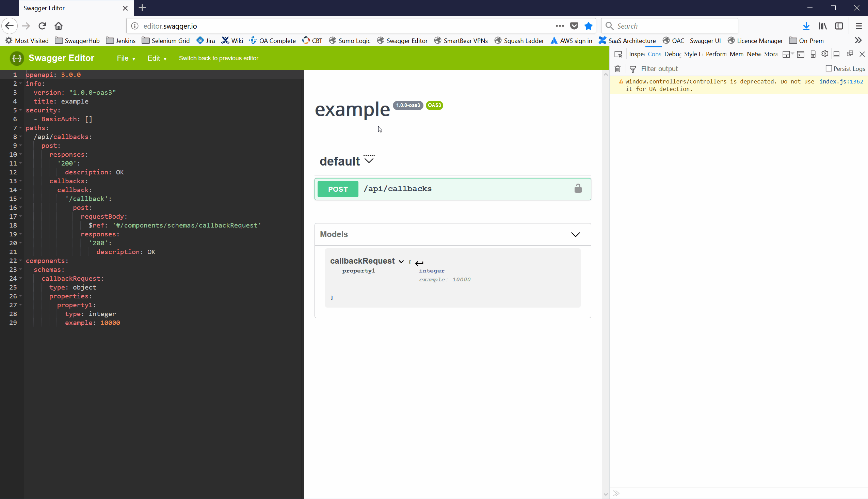Open a new browser tab
Image resolution: width=868 pixels, height=499 pixels.
(x=142, y=7)
